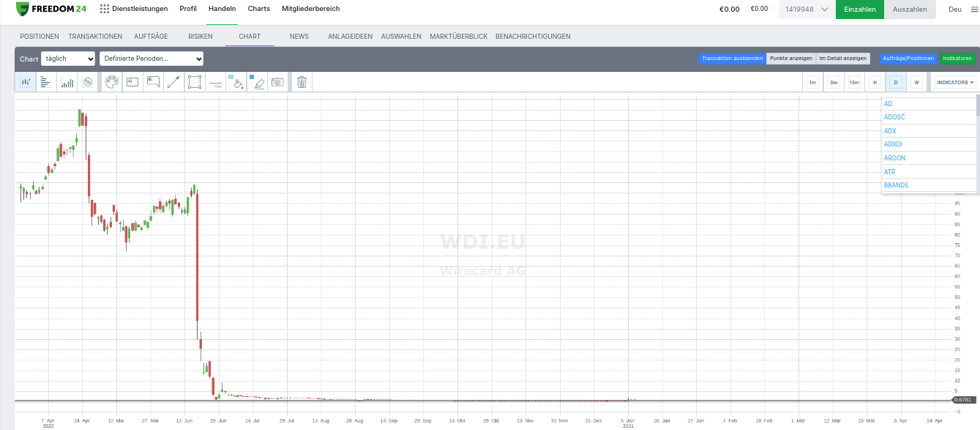Take a chart snapshot with camera icon
Screen dimensions: 980x430
277,83
